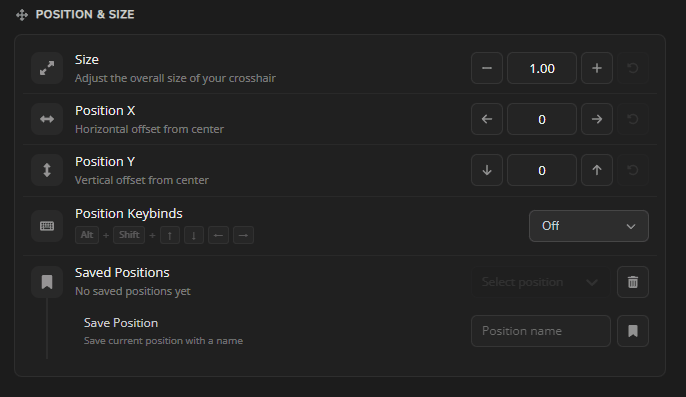Click the Shift key badge
This screenshot has height=397, width=686.
point(129,235)
